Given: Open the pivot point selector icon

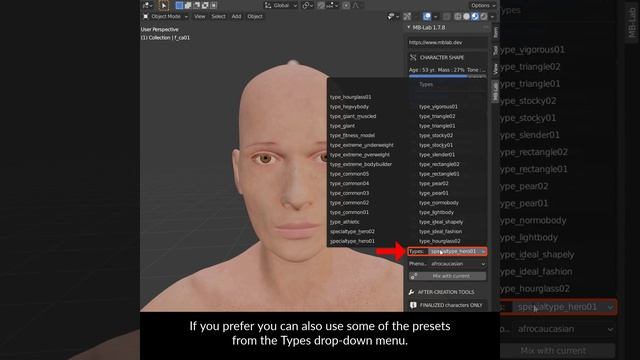Looking at the screenshot, I should 307,5.
